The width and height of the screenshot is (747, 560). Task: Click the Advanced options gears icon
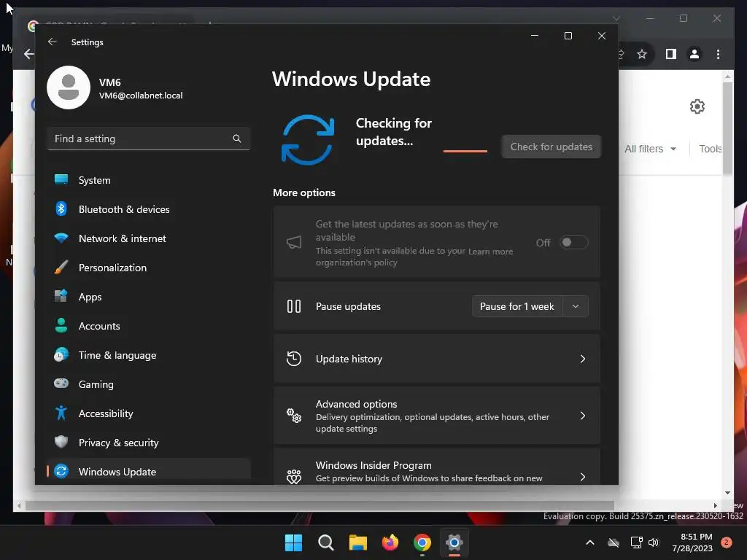coord(294,416)
